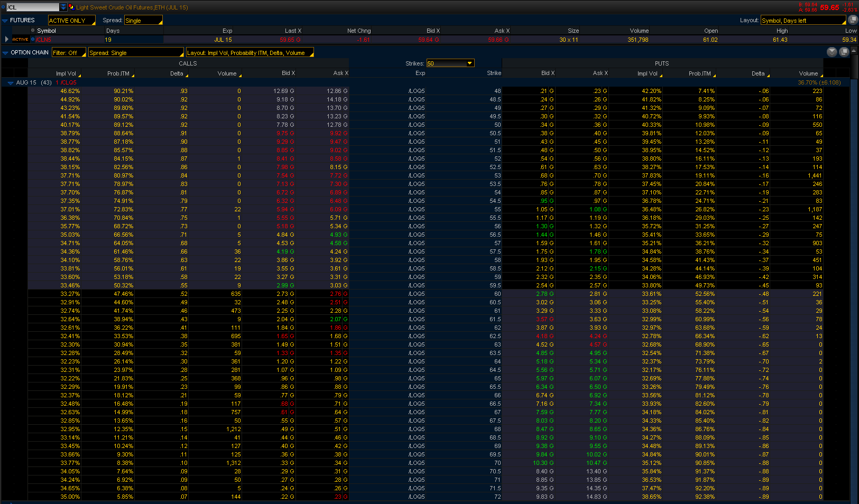Collapse the OPTION CHAIN section
The image size is (859, 504).
[x=5, y=53]
